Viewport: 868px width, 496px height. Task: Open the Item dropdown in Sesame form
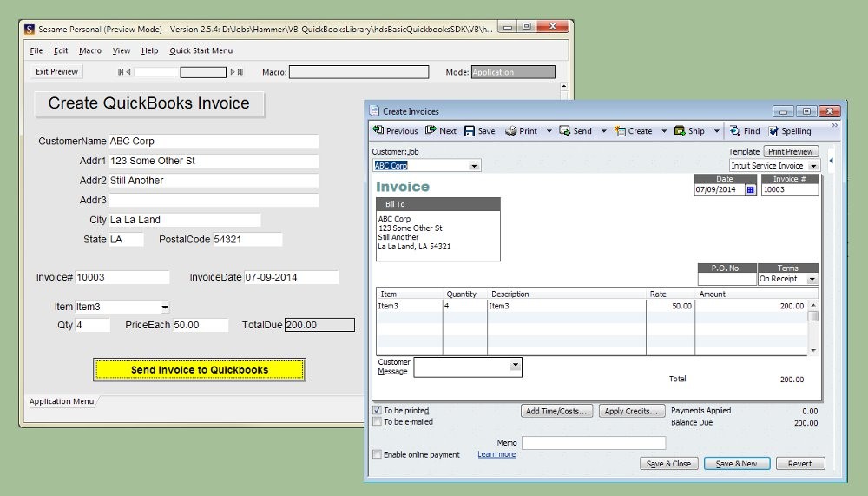[x=165, y=307]
